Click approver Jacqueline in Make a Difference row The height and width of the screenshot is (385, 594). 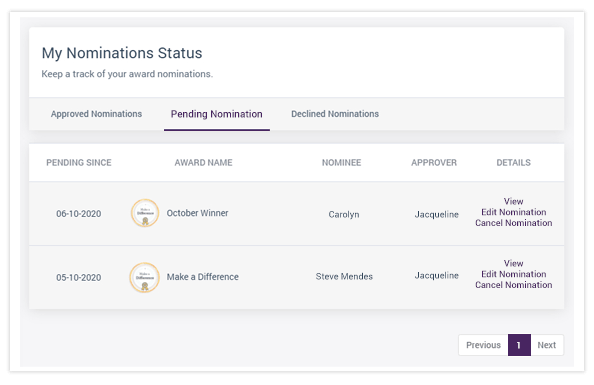pos(436,275)
